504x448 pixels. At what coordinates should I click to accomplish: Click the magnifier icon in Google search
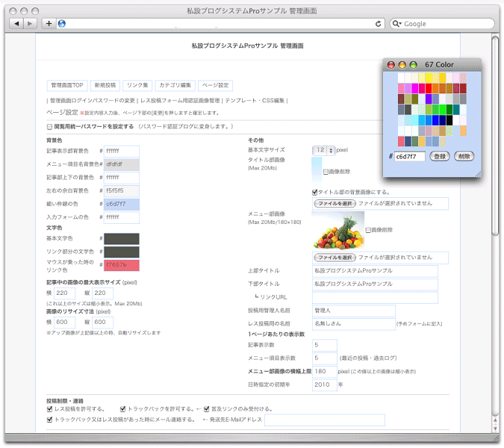pyautogui.click(x=397, y=24)
